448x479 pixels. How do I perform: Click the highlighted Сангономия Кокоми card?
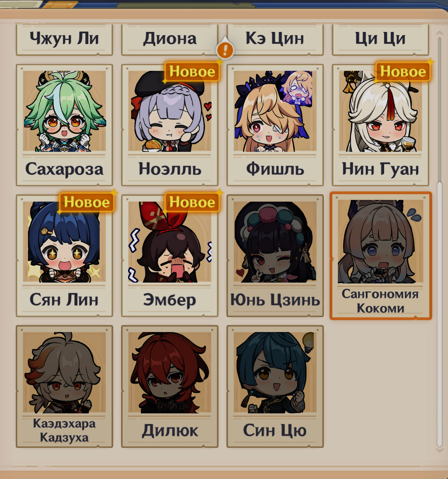pos(381,256)
